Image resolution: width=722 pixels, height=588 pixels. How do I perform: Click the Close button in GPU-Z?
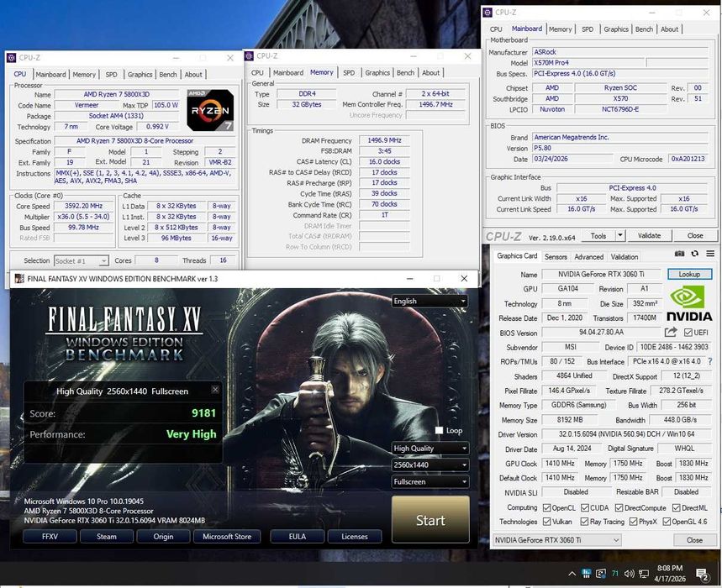pyautogui.click(x=694, y=539)
